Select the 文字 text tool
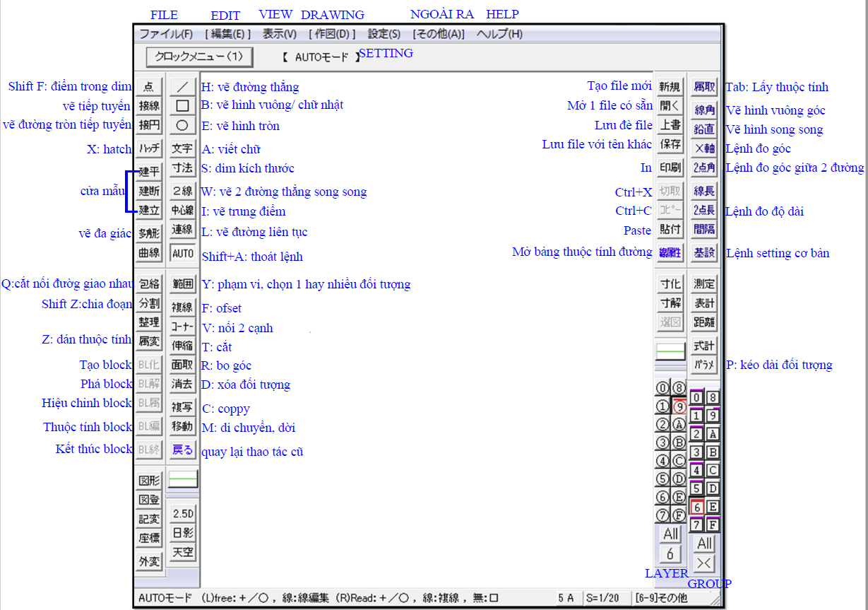Screen dimensions: 868x610 pos(183,148)
